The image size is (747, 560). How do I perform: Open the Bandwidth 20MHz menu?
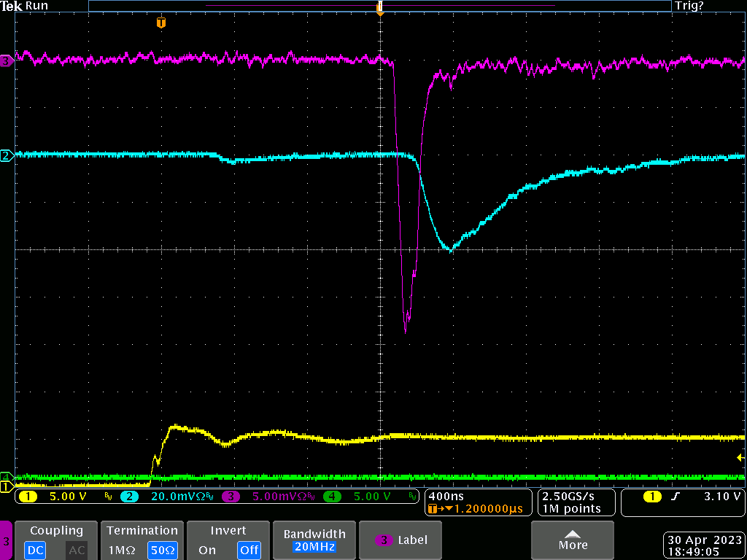click(x=314, y=540)
